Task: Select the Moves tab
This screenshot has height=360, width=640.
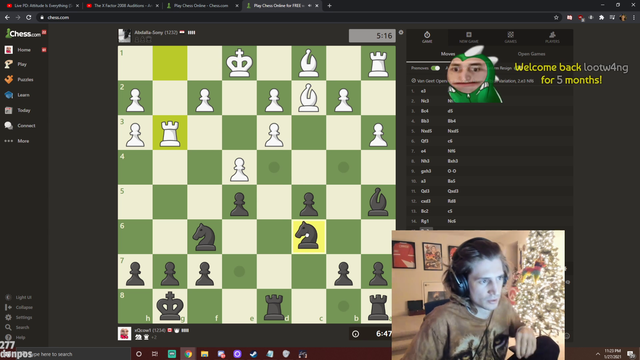Action: point(448,54)
